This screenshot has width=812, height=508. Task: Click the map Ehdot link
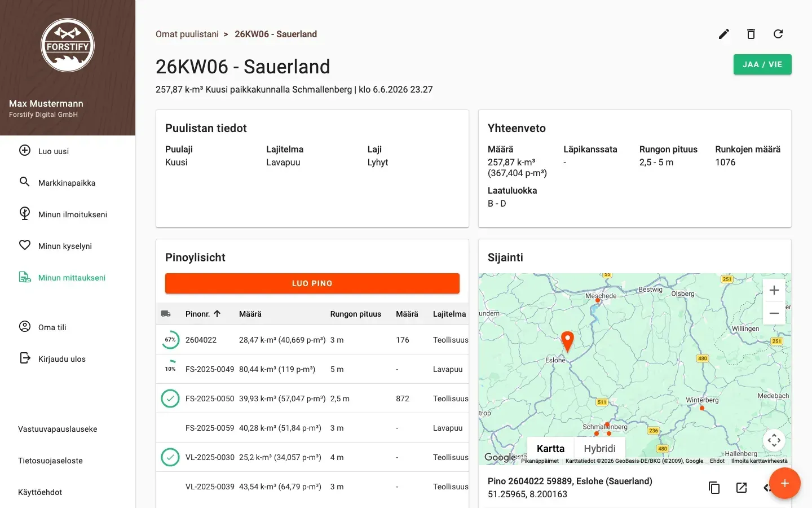(x=717, y=461)
